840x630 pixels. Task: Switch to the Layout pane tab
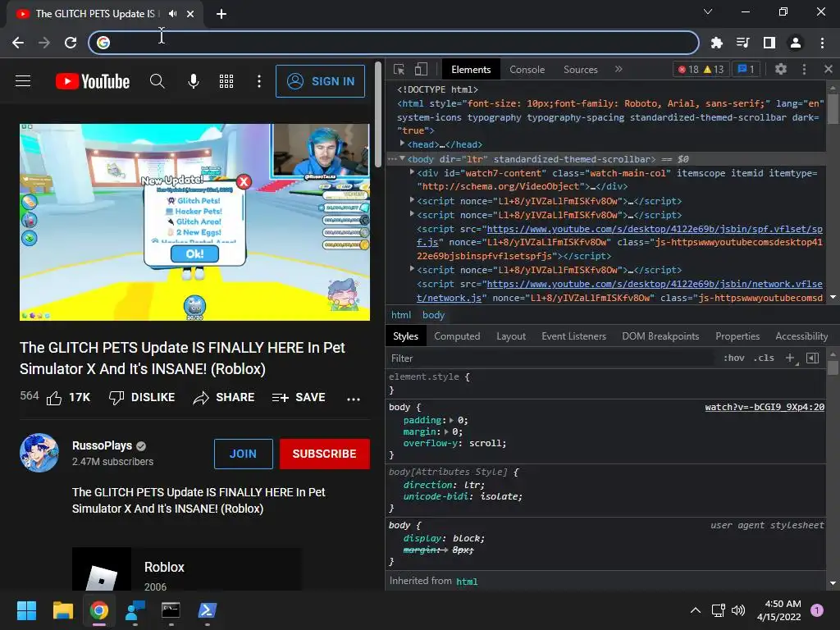[x=511, y=336]
